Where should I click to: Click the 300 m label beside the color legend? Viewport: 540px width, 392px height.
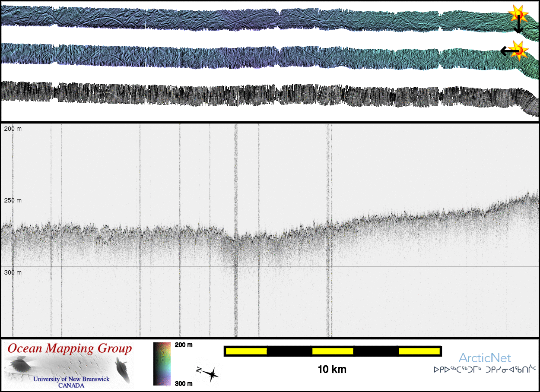click(184, 383)
